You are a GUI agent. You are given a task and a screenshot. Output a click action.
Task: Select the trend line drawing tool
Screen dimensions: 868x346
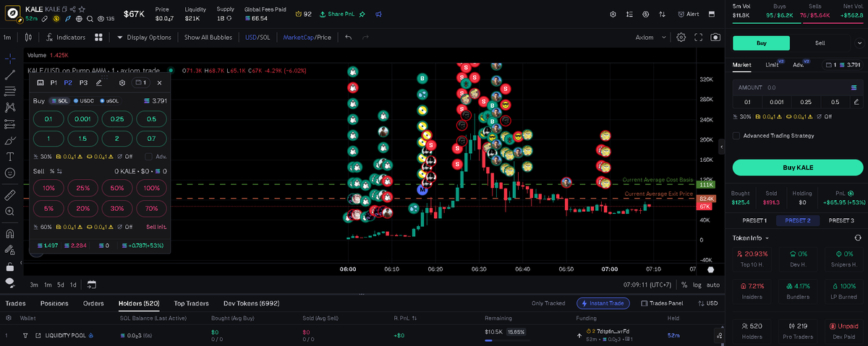coord(10,74)
